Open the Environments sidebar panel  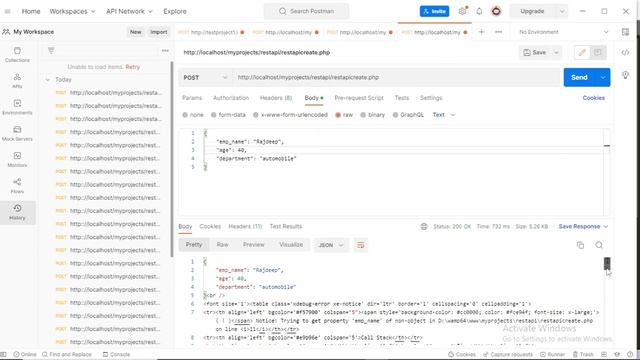click(x=17, y=107)
